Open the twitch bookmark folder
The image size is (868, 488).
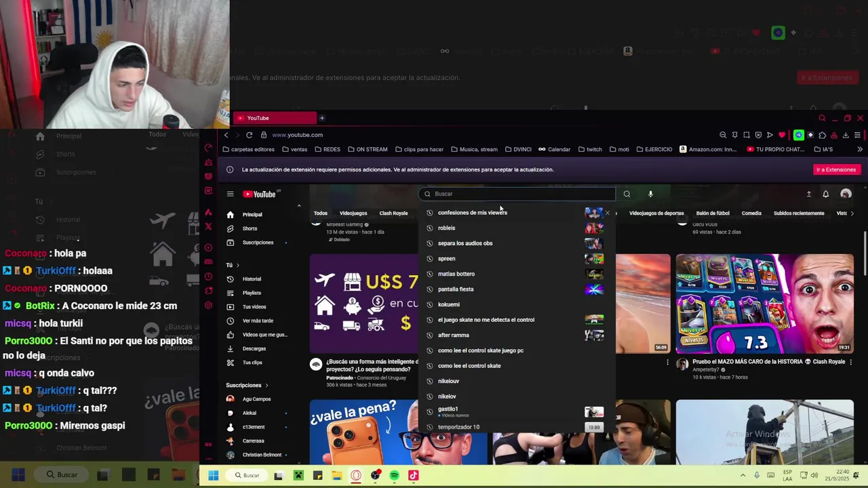589,149
